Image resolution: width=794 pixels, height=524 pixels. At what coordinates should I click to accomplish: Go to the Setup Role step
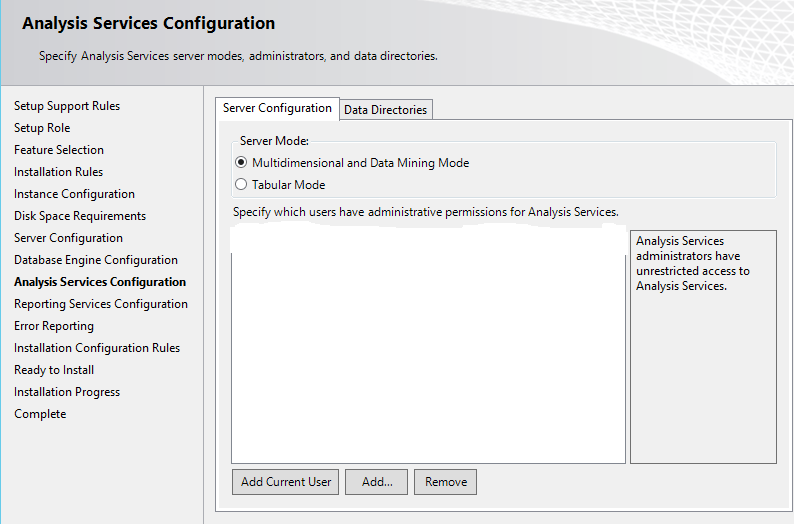click(42, 128)
